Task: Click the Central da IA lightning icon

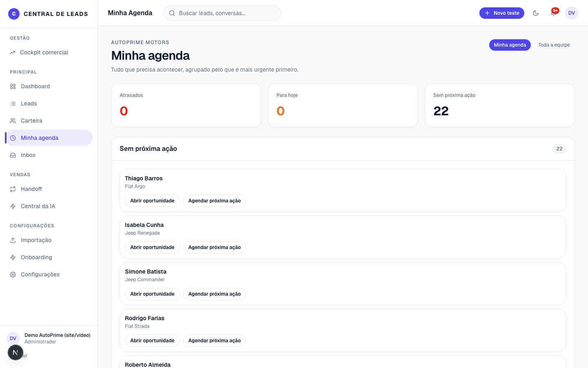Action: point(13,206)
